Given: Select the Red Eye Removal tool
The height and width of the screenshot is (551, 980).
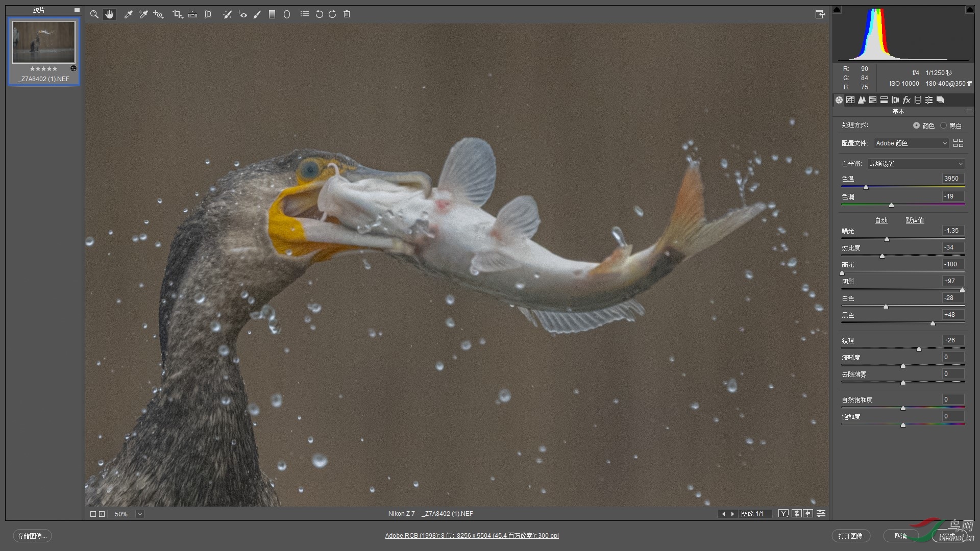Looking at the screenshot, I should point(242,14).
